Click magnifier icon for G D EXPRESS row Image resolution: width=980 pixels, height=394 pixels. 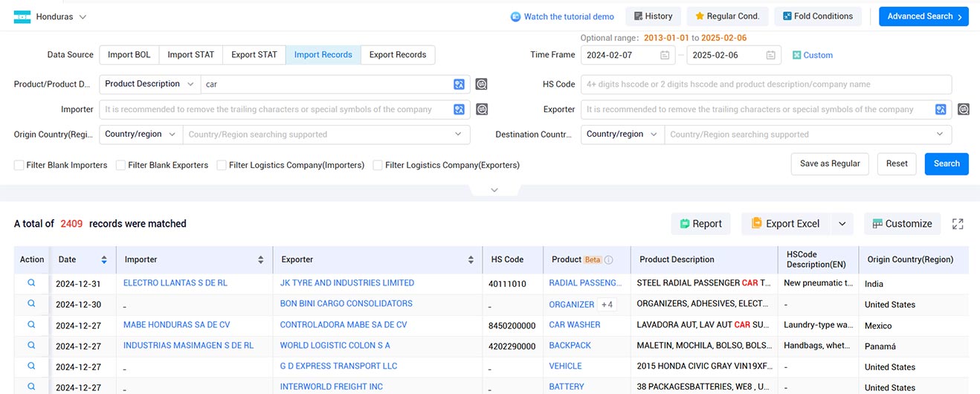pos(31,366)
